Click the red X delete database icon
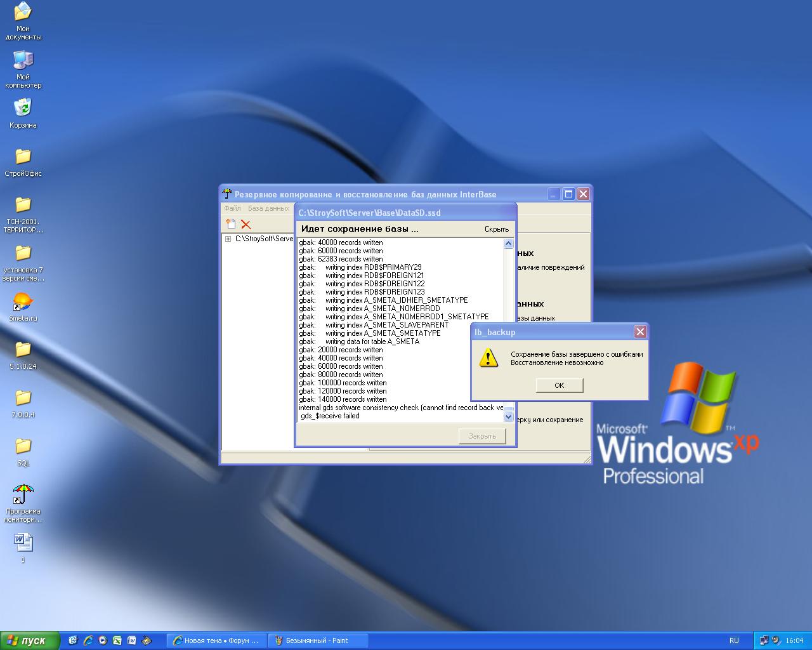 pos(246,224)
